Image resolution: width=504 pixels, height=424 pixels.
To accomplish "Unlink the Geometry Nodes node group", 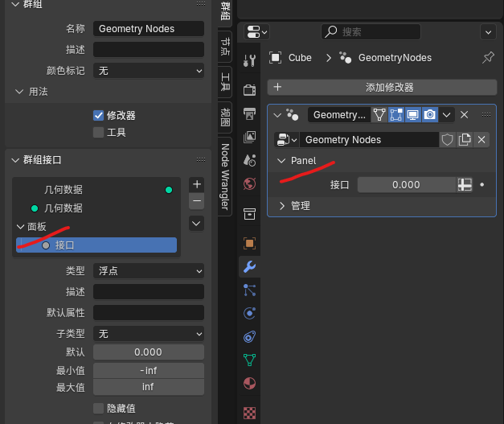I will [x=481, y=140].
